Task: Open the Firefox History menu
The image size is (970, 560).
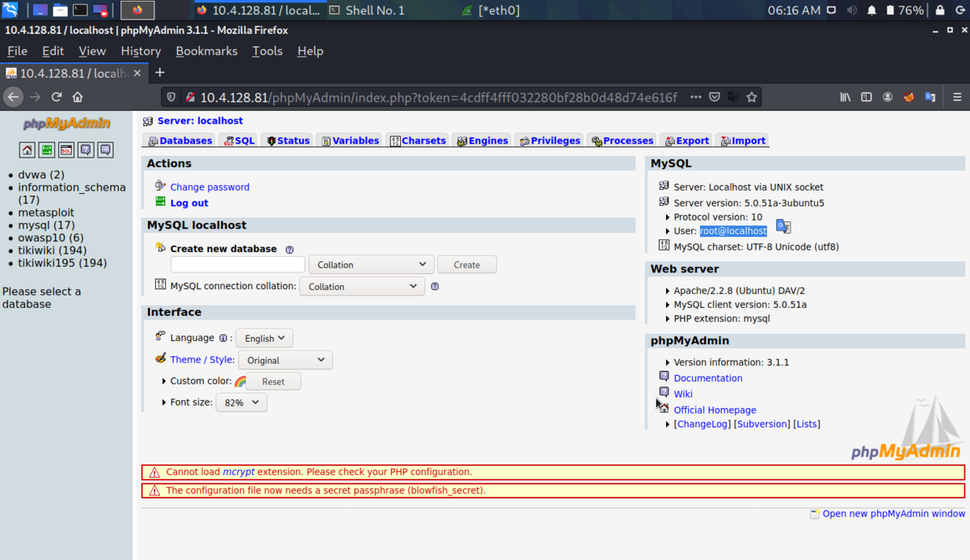Action: (141, 51)
